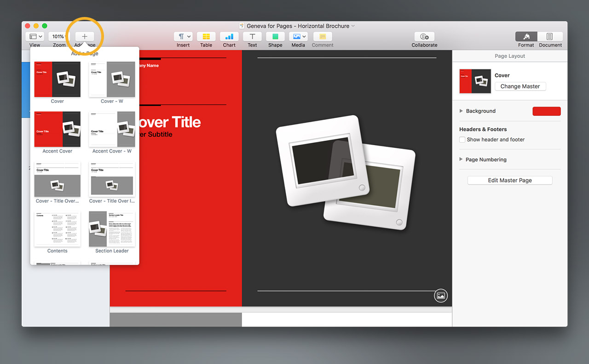
Task: Click the red Background color swatch
Action: 546,111
